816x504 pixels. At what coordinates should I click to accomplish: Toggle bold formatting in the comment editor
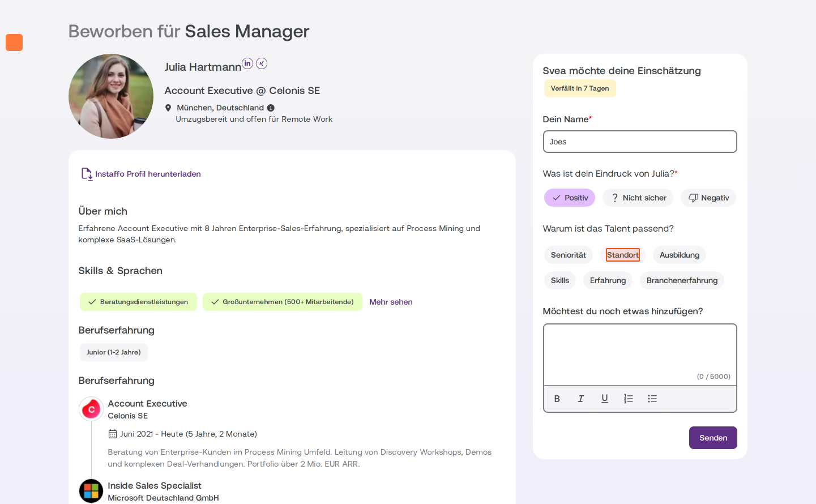click(557, 399)
